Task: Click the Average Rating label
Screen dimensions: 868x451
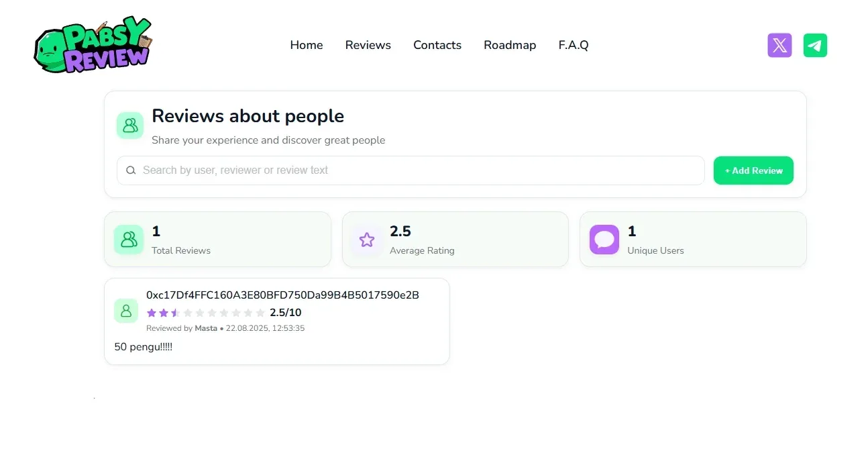Action: click(422, 250)
